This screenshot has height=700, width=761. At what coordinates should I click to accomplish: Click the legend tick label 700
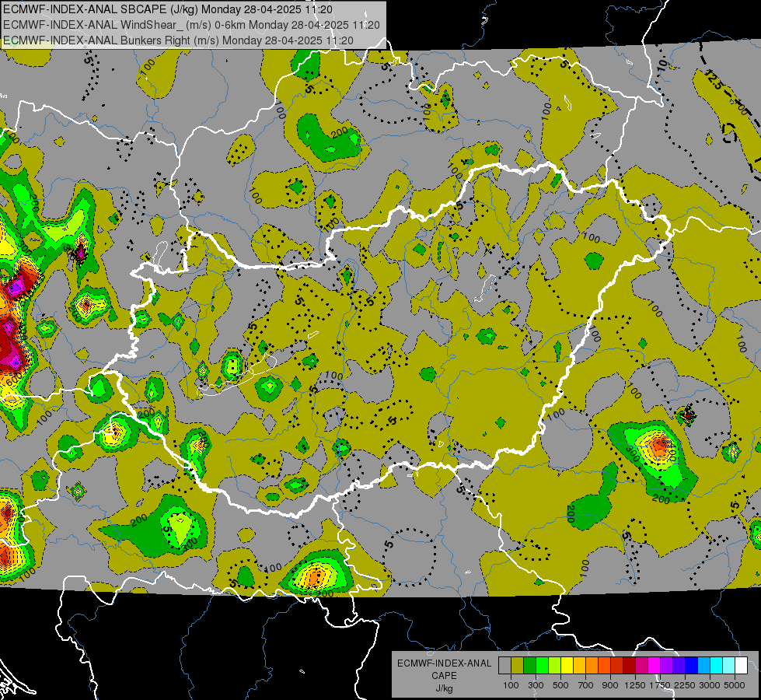tap(586, 685)
